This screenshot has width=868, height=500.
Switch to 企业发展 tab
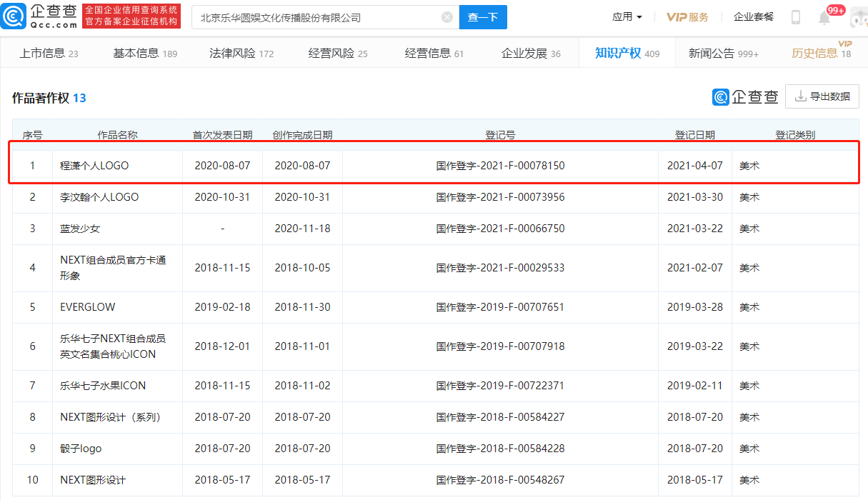coord(531,54)
